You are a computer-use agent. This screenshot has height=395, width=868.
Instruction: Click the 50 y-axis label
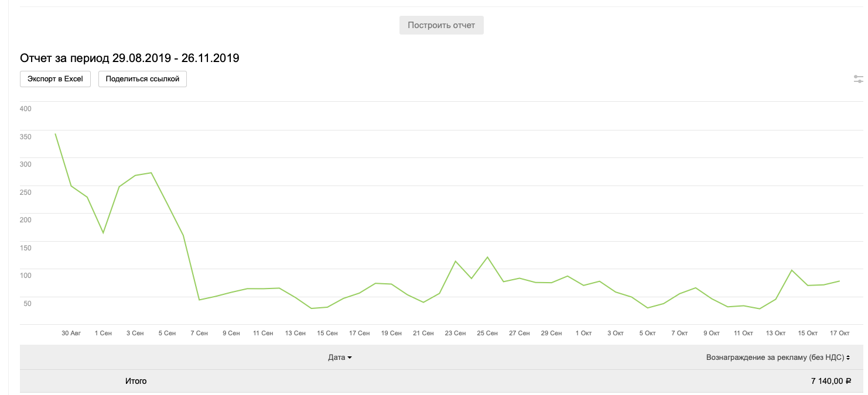(27, 303)
